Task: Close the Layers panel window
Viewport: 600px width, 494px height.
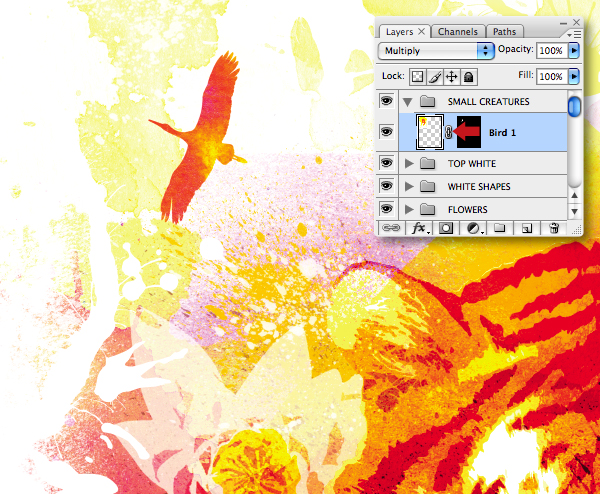Action: [576, 22]
